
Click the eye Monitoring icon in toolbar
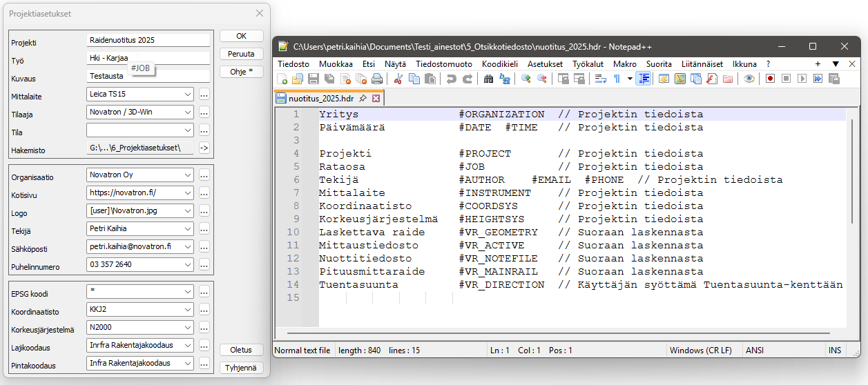click(x=749, y=79)
